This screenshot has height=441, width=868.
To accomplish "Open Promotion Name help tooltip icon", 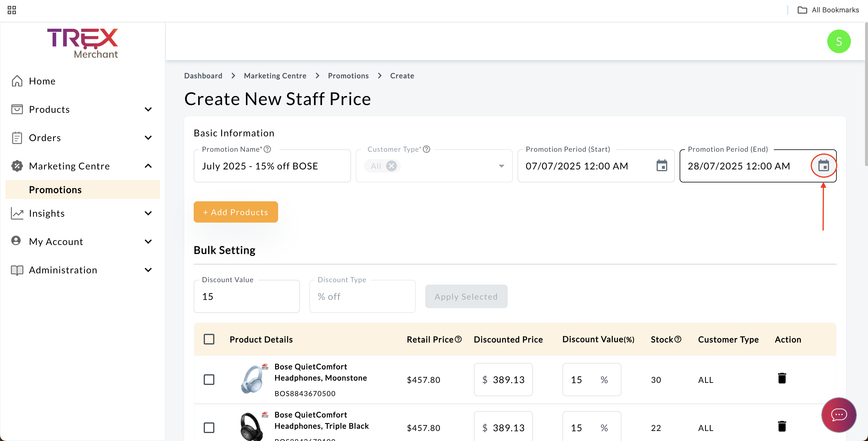I will point(267,149).
